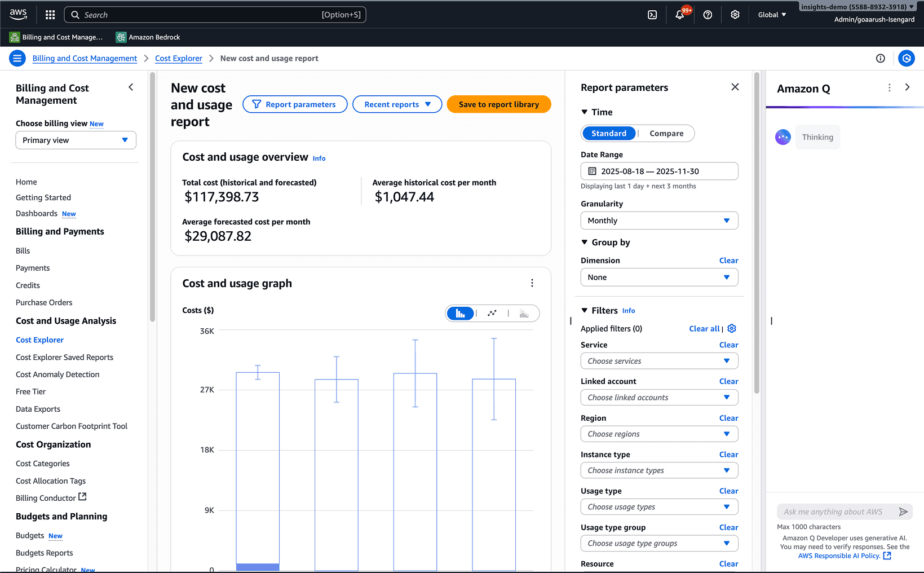The height and width of the screenshot is (573, 924).
Task: Switch the graph to line chart view
Action: [x=492, y=314]
